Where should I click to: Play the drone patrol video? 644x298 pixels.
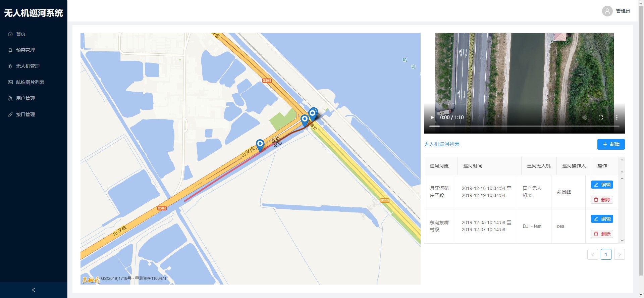pyautogui.click(x=432, y=117)
